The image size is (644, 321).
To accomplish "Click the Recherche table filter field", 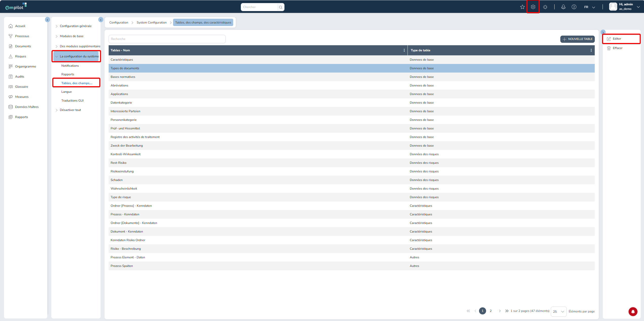I will (167, 39).
